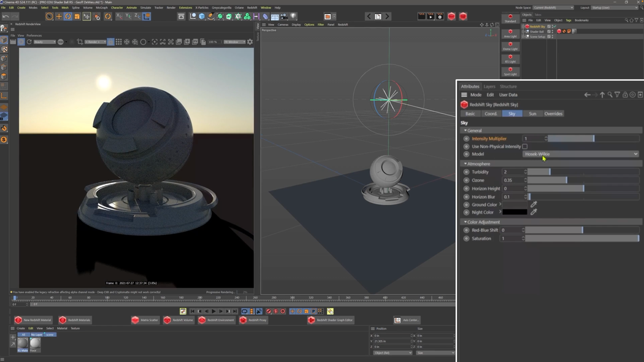The image size is (644, 362).
Task: Switch to the Sun tab
Action: (x=532, y=114)
